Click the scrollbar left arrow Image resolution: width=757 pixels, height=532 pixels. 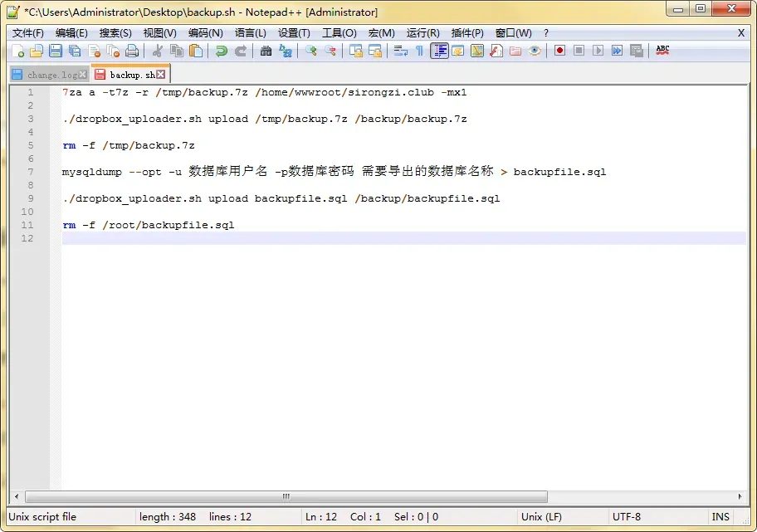[x=17, y=496]
